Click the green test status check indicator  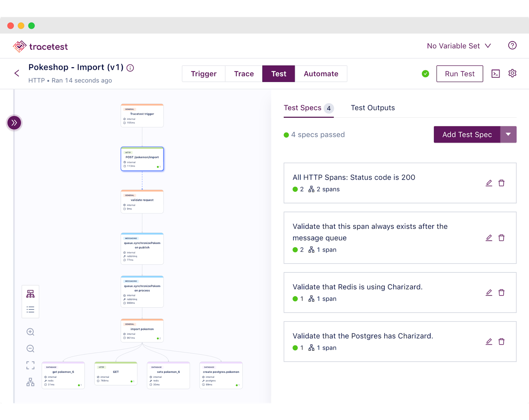425,74
